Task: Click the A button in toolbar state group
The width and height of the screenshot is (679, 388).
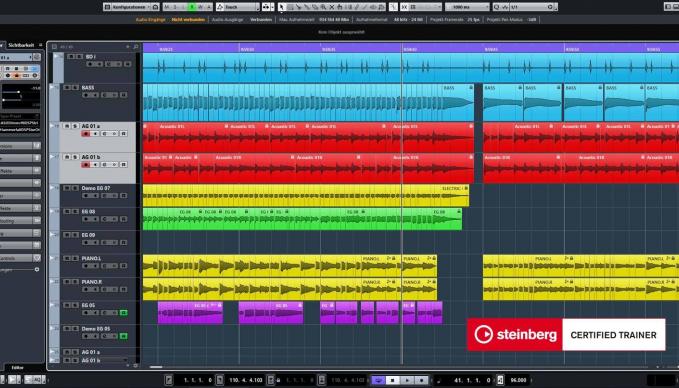Action: tap(209, 7)
